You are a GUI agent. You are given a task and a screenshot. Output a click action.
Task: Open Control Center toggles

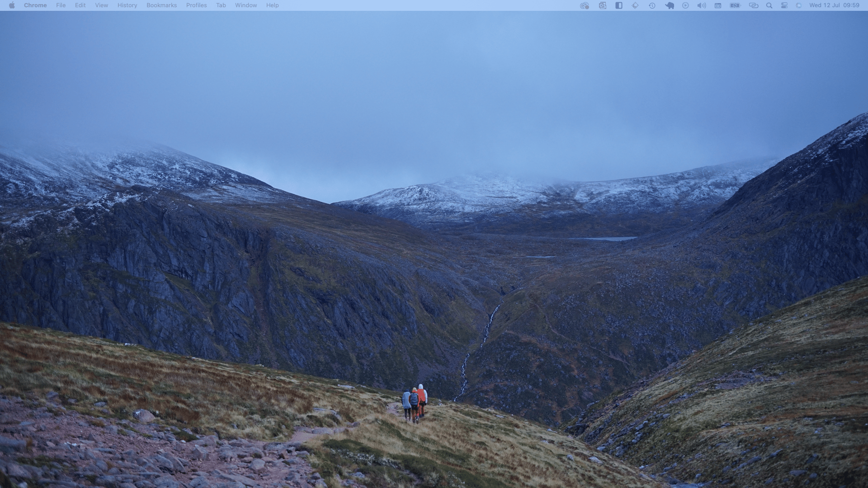[784, 5]
